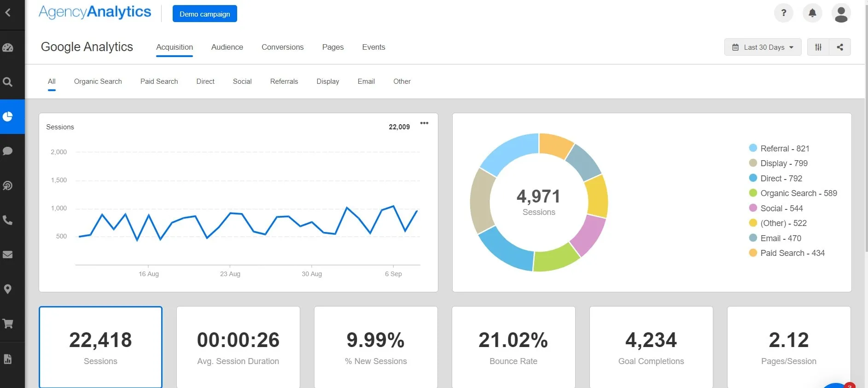The image size is (868, 388).
Task: Click the shopping cart sidebar icon
Action: pyautogui.click(x=8, y=324)
